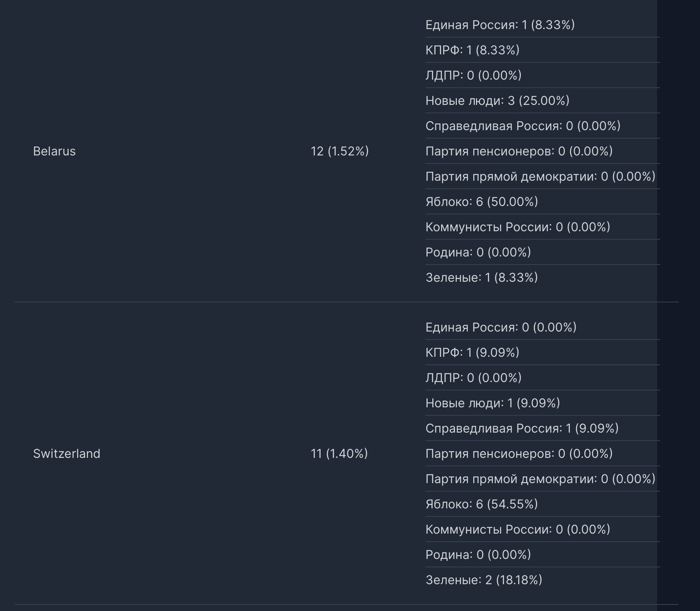Select Switzerland Яблоко: 6 (54.55%) entry
Screen dimensions: 700x611
[x=543, y=504]
